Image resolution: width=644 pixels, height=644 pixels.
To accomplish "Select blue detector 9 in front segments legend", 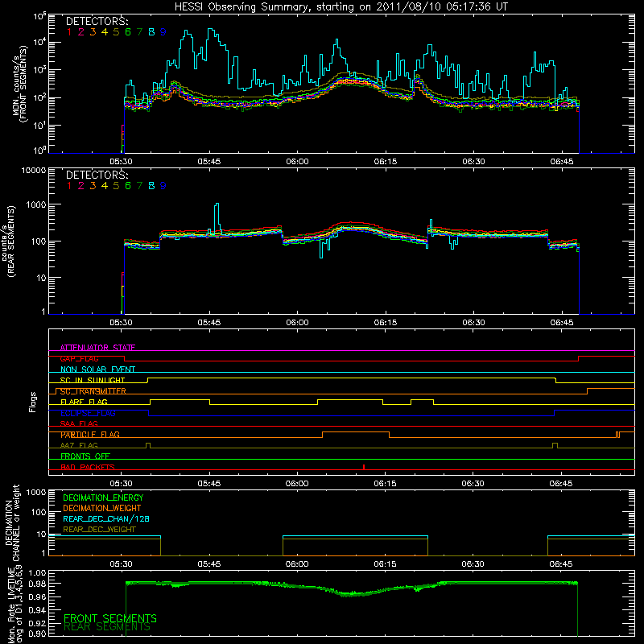I will 163,32.
